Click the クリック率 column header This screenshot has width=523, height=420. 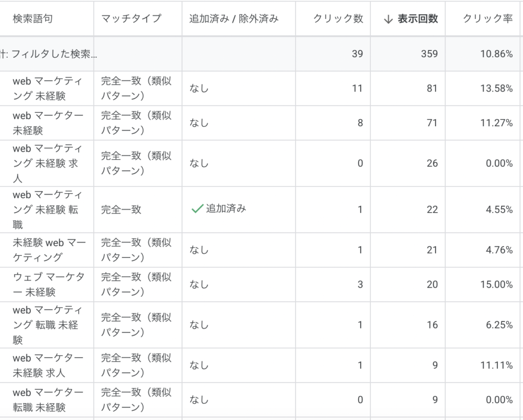(488, 19)
